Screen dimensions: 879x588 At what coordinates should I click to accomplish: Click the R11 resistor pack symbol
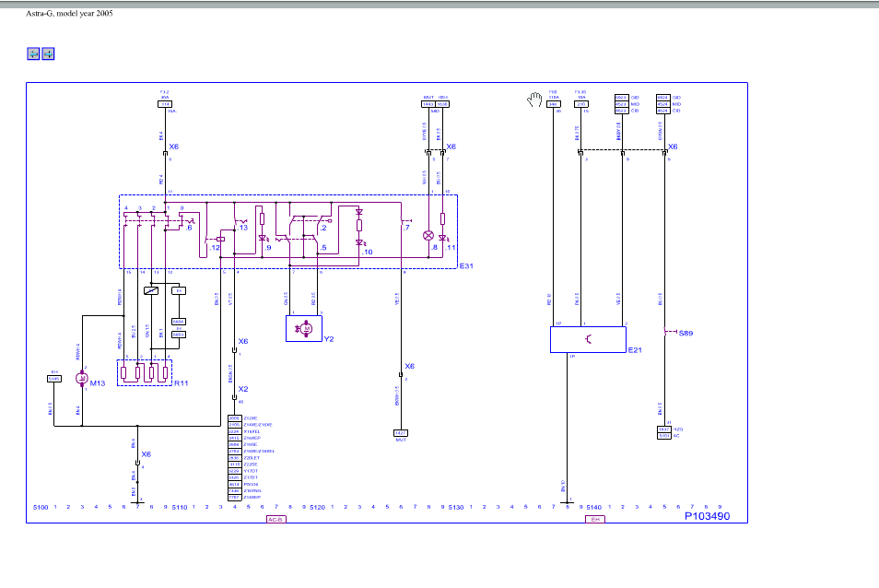[145, 372]
